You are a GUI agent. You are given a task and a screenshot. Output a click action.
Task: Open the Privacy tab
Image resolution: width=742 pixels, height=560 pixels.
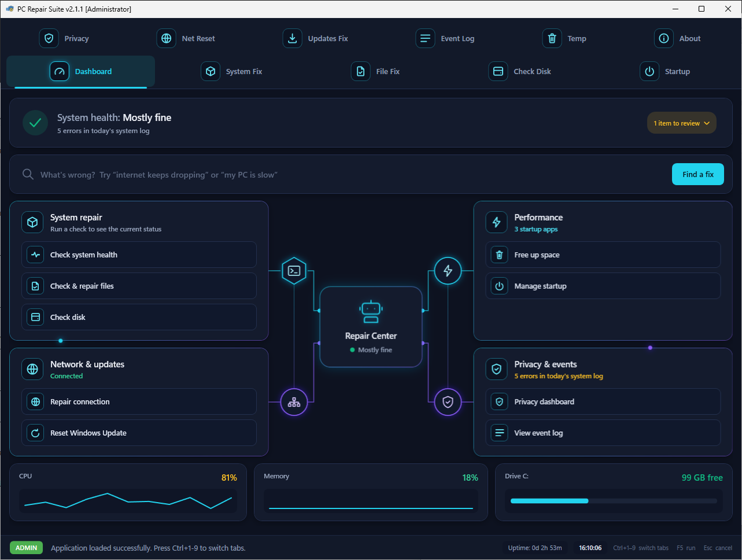pyautogui.click(x=64, y=38)
